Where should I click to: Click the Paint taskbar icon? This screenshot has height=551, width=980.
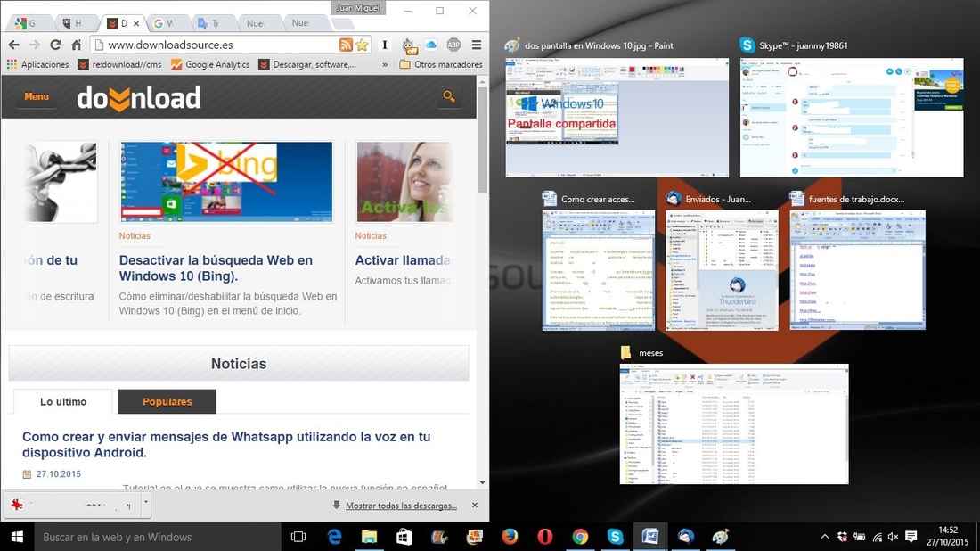pos(720,537)
